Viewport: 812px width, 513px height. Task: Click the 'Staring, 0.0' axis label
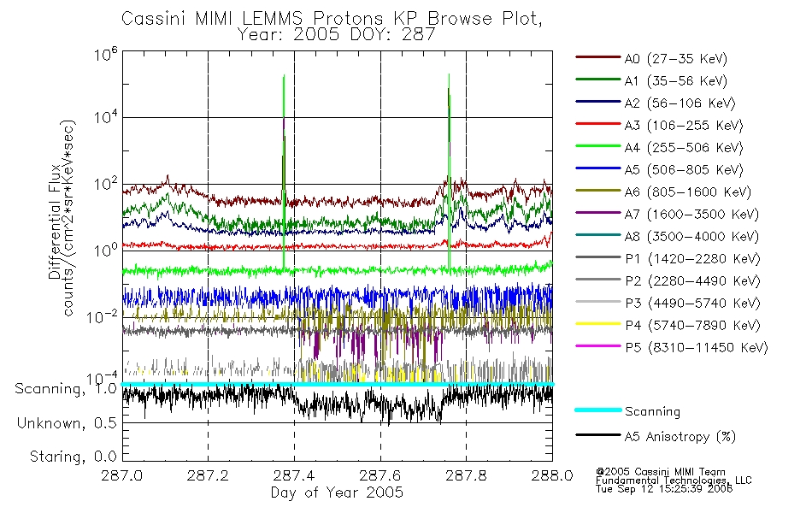point(74,457)
